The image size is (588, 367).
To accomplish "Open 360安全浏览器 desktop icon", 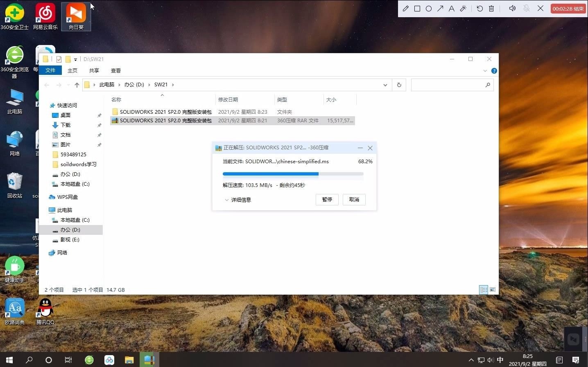I will point(15,62).
